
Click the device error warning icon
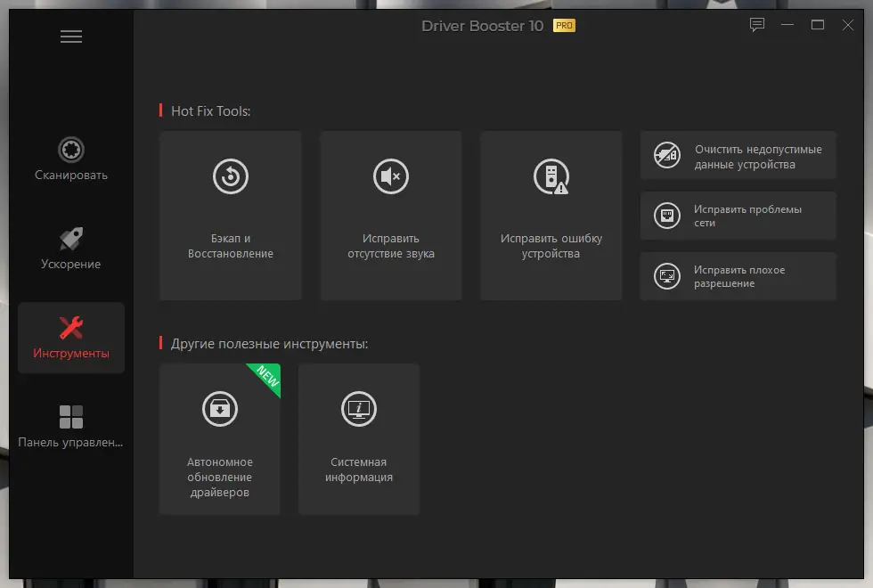click(551, 176)
